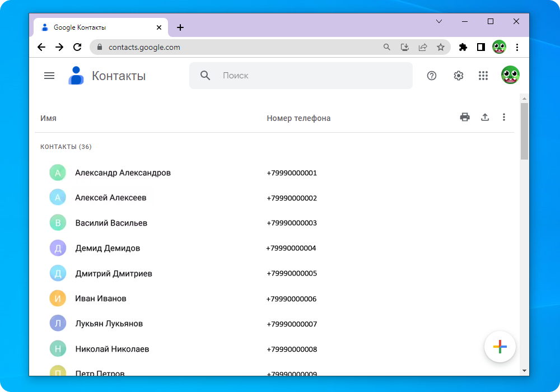The width and height of the screenshot is (560, 392).
Task: Click the Chrome extensions puzzle icon
Action: point(463,47)
